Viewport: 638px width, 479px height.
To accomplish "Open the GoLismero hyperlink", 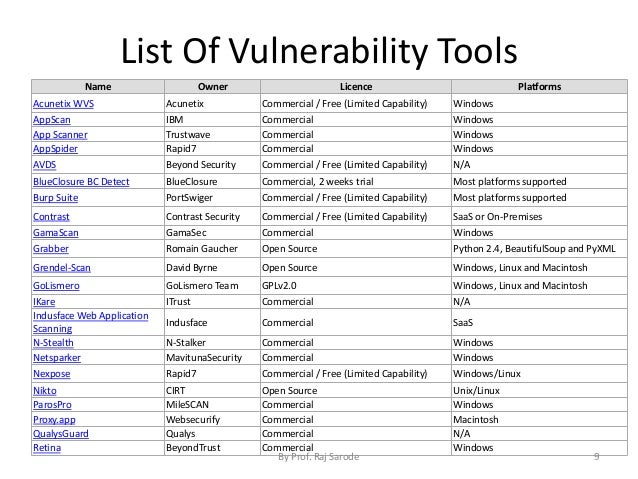I will point(57,286).
